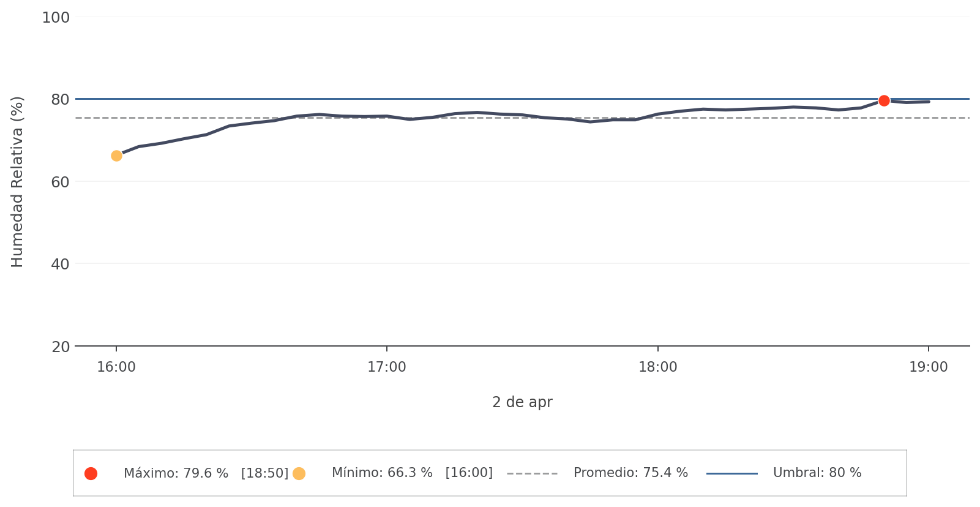
Task: Click the orange dot in the legend
Action: [x=299, y=473]
